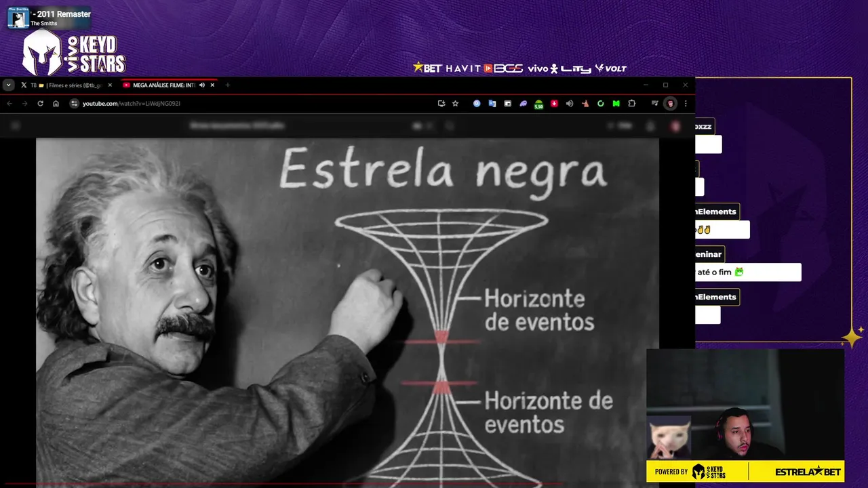Close the X 'Filmes e séries' tab
This screenshot has height=488, width=868.
click(110, 85)
